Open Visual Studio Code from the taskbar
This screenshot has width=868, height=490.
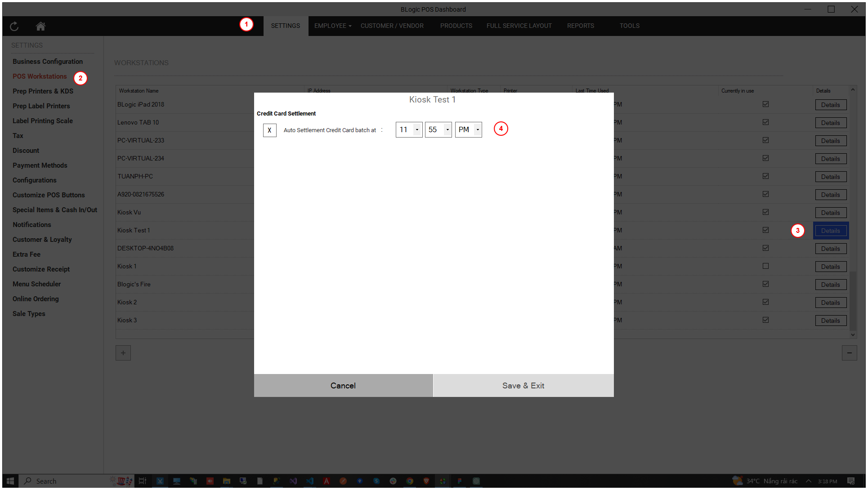coord(310,481)
